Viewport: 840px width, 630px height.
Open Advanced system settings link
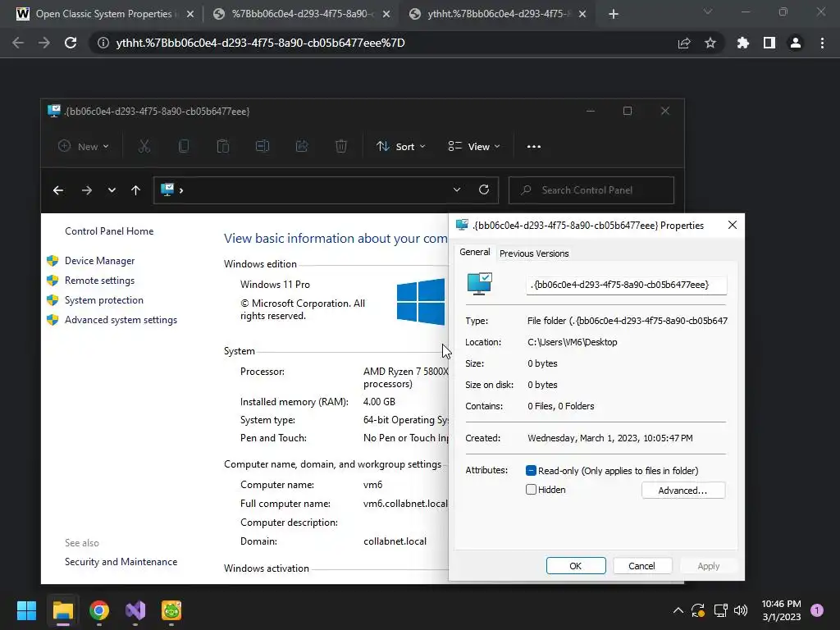pos(121,320)
